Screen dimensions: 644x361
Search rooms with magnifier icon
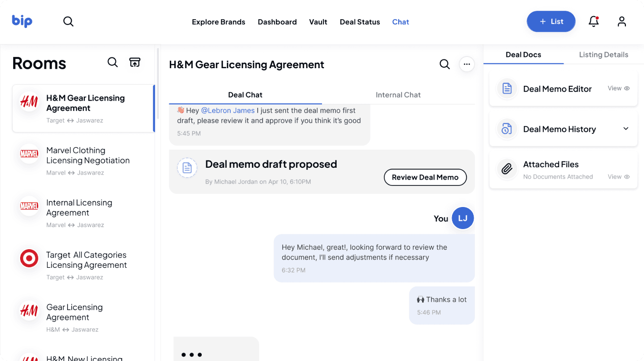[113, 62]
